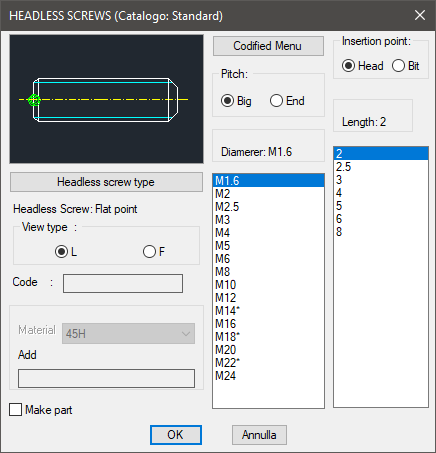Open the Material 45H dropdown
The width and height of the screenshot is (436, 453).
[x=128, y=333]
